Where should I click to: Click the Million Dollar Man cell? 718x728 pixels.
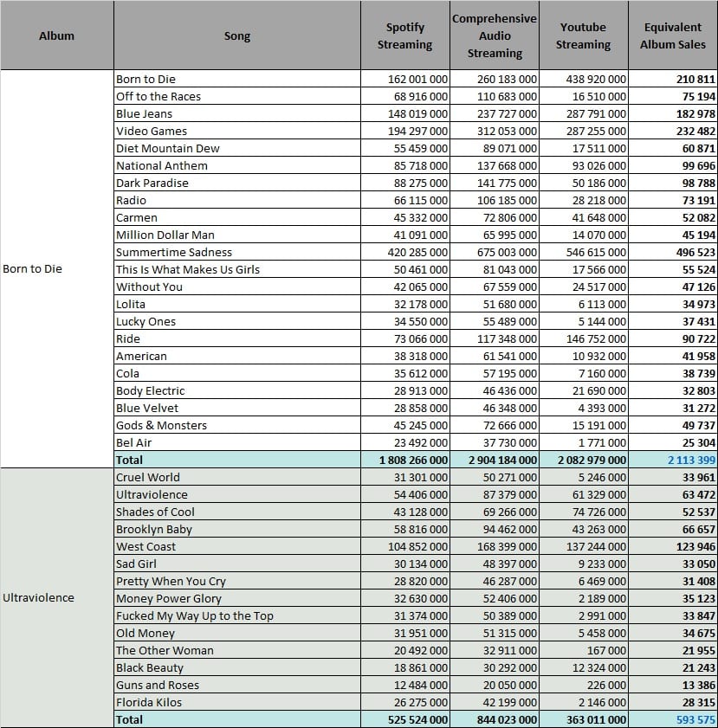coord(236,235)
